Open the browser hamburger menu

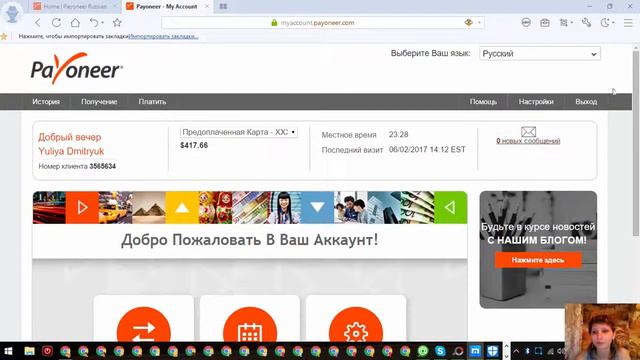click(x=628, y=23)
